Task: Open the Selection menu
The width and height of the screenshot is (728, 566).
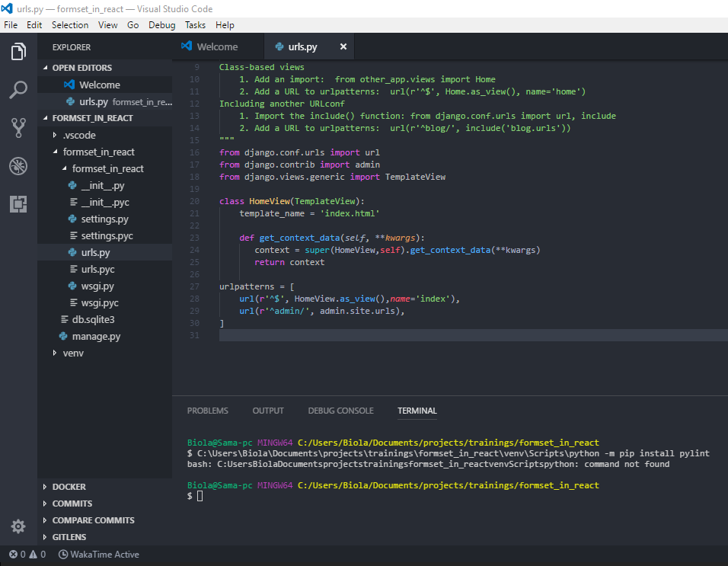Action: click(70, 25)
